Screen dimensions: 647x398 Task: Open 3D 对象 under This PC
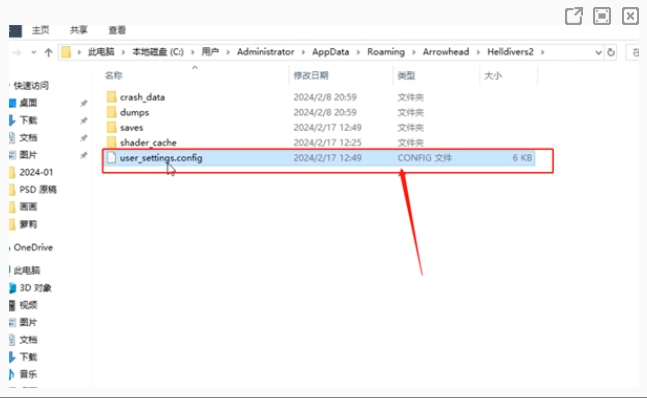point(35,287)
